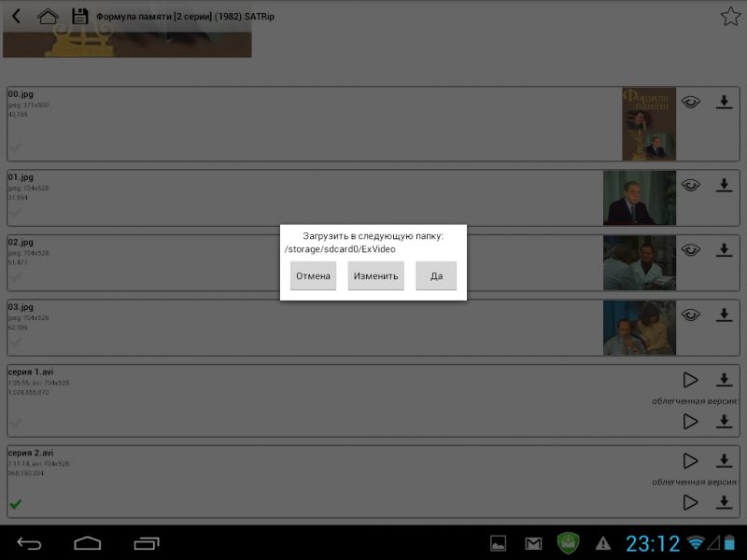Viewport: 747px width, 560px height.
Task: Tap the floppy disk save icon
Action: tap(79, 16)
